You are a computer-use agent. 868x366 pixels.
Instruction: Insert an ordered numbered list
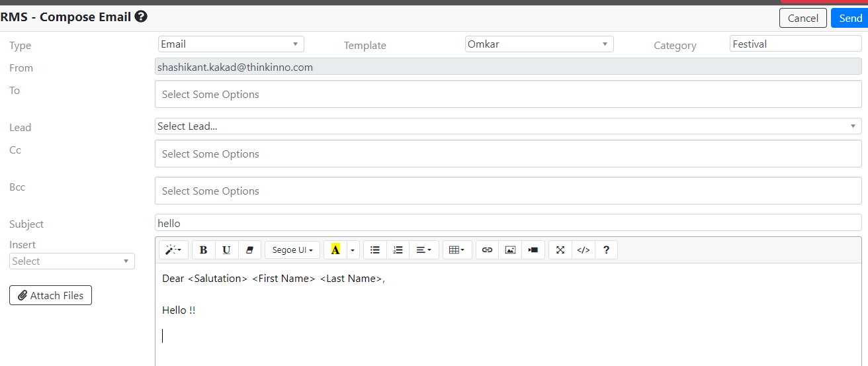(398, 250)
